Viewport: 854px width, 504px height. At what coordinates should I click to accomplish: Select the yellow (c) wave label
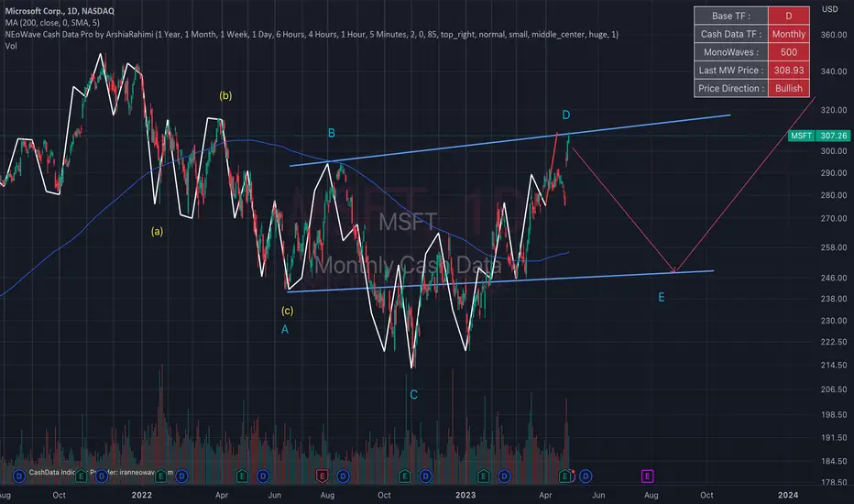tap(287, 311)
